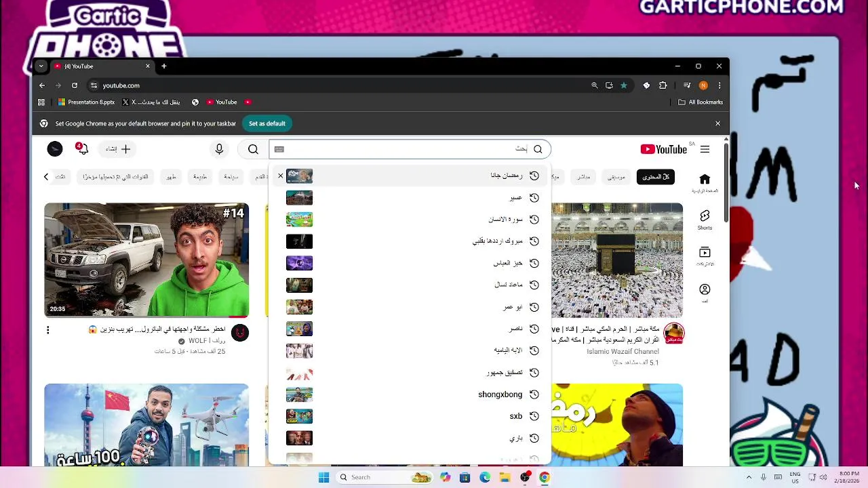This screenshot has height=488, width=868.
Task: Choose search suggestion 'sxb'
Action: 410,416
